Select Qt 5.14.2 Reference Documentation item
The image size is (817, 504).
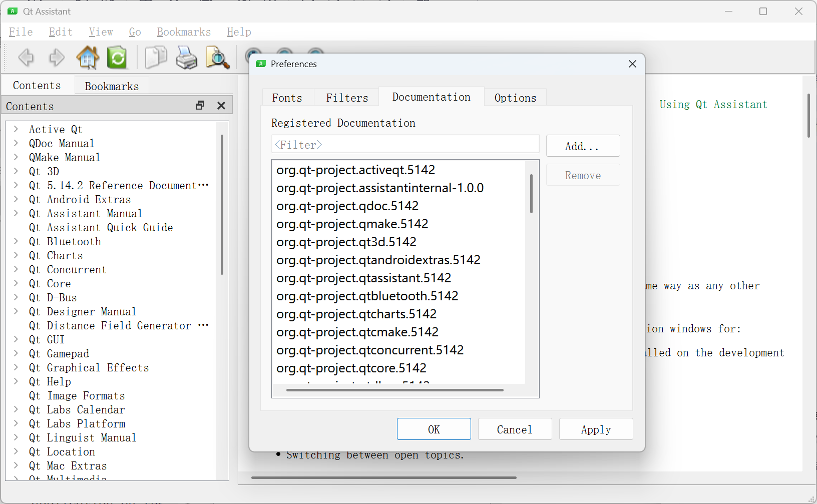pos(119,185)
